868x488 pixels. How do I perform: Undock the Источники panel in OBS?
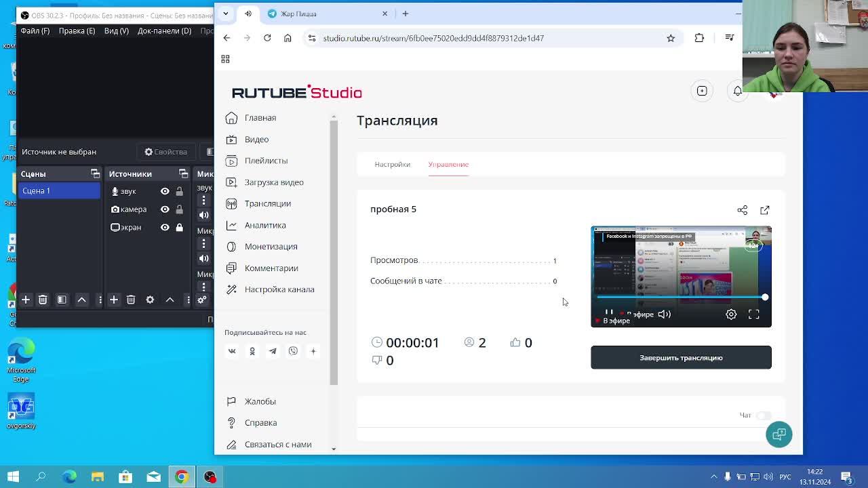click(183, 174)
